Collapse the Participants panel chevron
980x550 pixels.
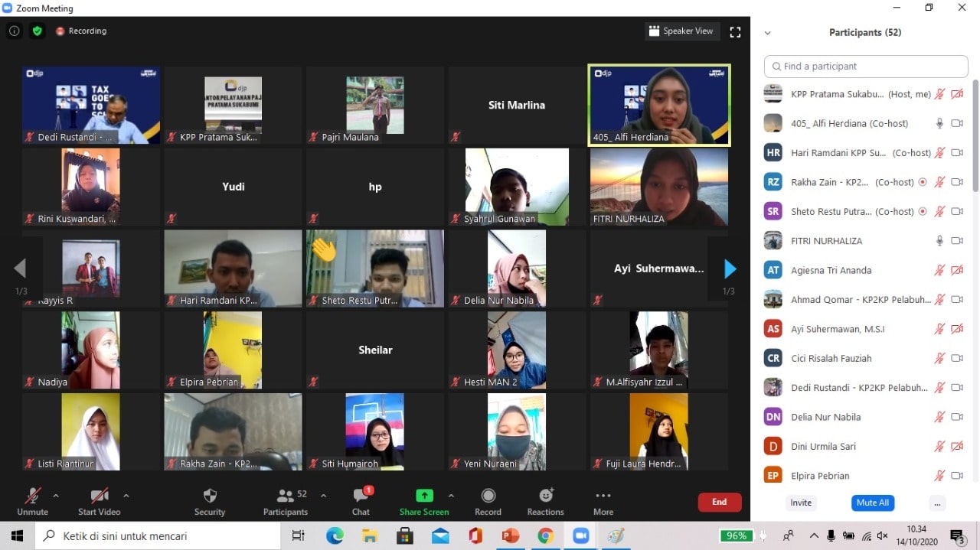(x=768, y=33)
